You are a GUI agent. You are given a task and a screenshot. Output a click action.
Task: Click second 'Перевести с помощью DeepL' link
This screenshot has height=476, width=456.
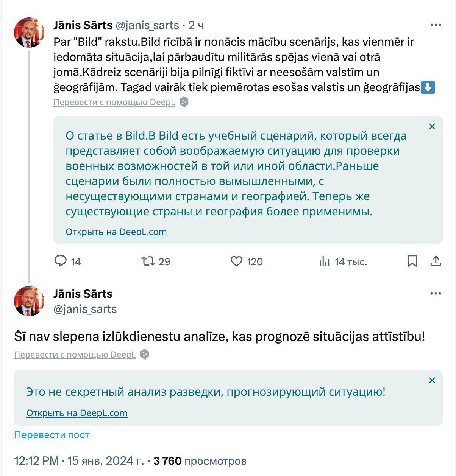(75, 355)
